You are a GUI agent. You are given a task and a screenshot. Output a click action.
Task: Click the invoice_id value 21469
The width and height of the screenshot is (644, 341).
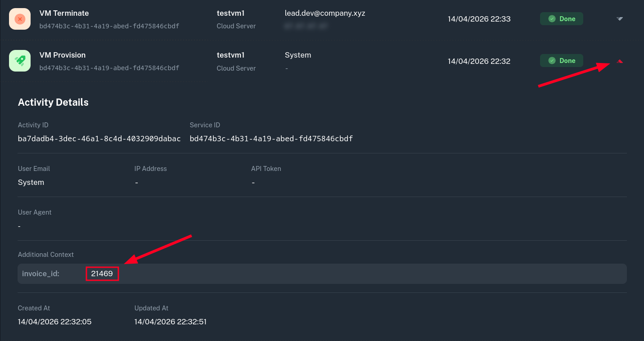[102, 274]
